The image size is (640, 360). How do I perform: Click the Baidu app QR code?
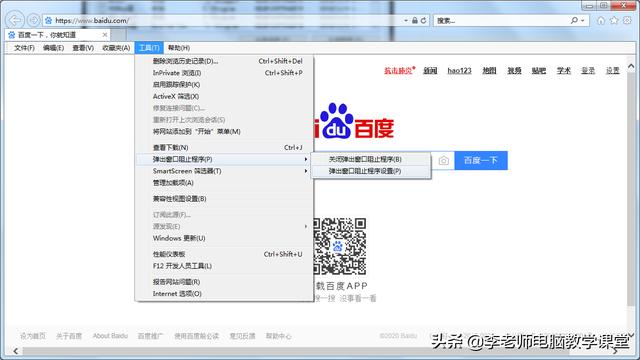point(340,246)
